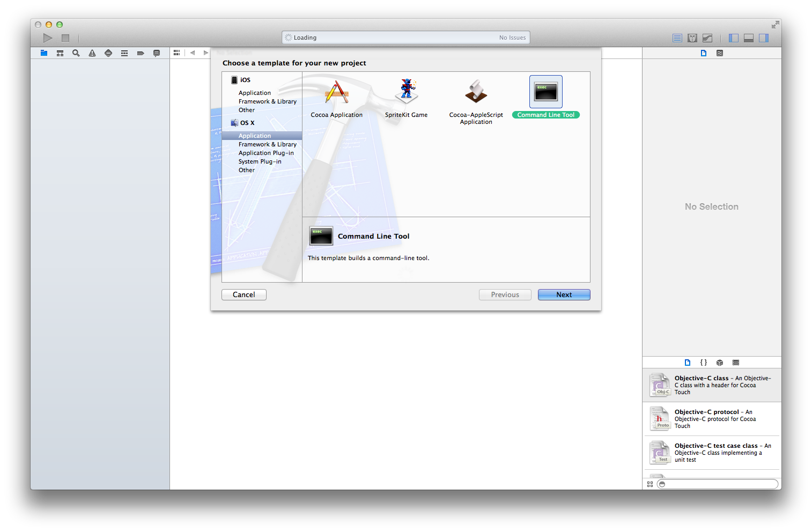
Task: Select the Objective-C protocol template
Action: pyautogui.click(x=712, y=419)
